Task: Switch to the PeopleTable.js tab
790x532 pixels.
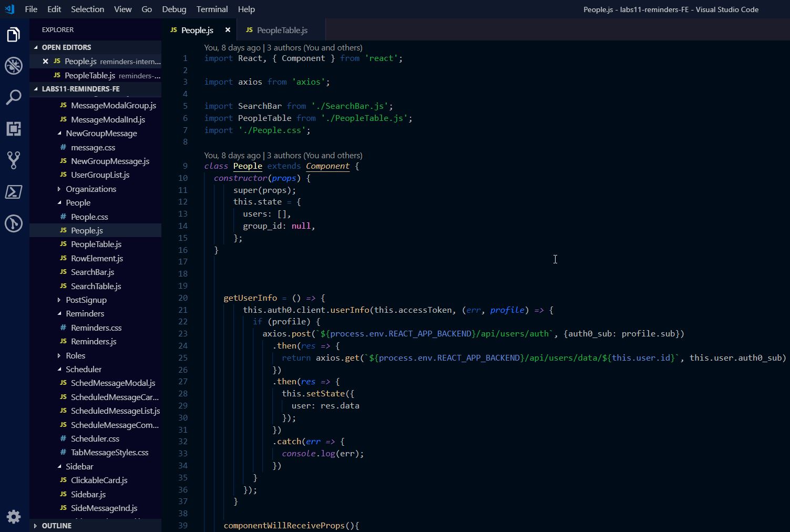Action: pos(282,30)
